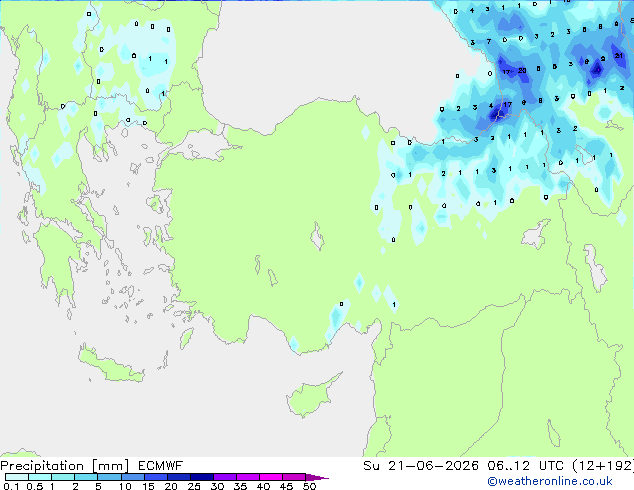
Task: Click the "21" precipitation value on the map
Action: (x=619, y=56)
